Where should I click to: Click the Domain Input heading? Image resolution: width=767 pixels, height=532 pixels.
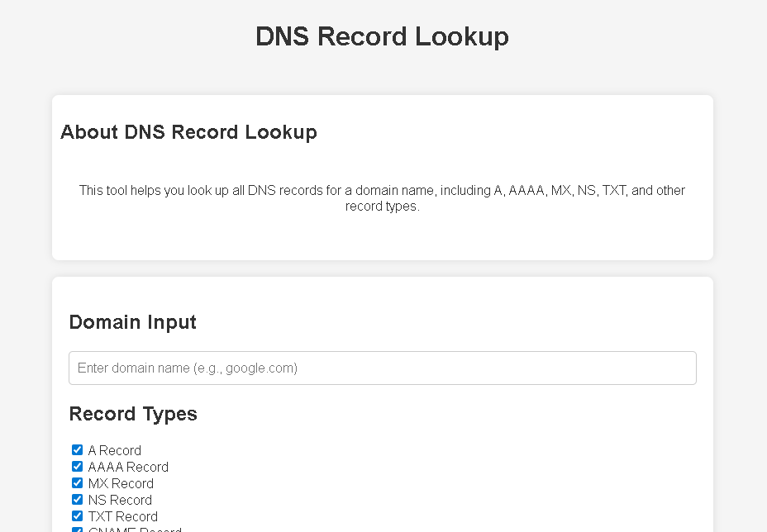tap(132, 322)
